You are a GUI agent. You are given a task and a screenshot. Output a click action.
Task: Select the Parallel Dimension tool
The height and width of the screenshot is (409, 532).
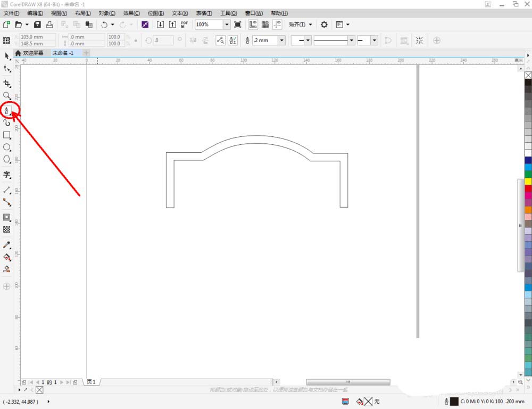[x=7, y=190]
